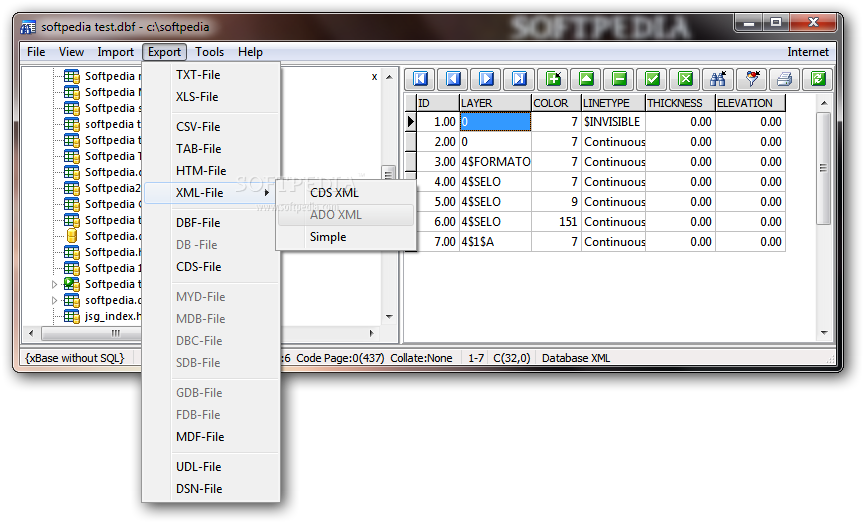Select the 4$FORMATO layer cell
Screen dimensions: 864x523
point(495,162)
